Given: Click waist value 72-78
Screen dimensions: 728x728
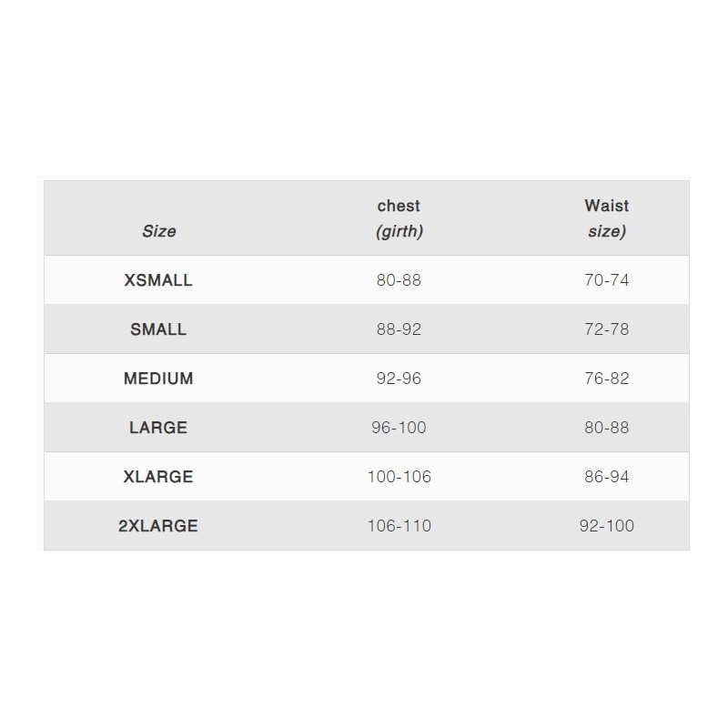Looking at the screenshot, I should coord(606,329).
